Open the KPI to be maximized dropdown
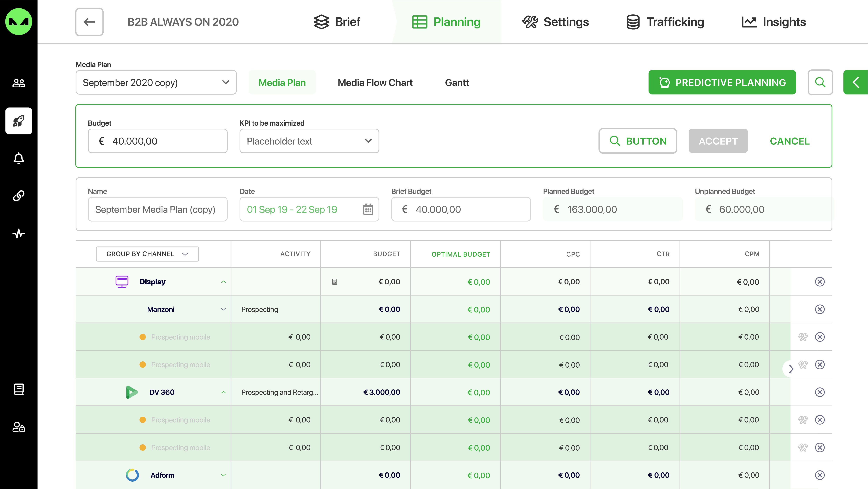The image size is (868, 489). click(309, 141)
